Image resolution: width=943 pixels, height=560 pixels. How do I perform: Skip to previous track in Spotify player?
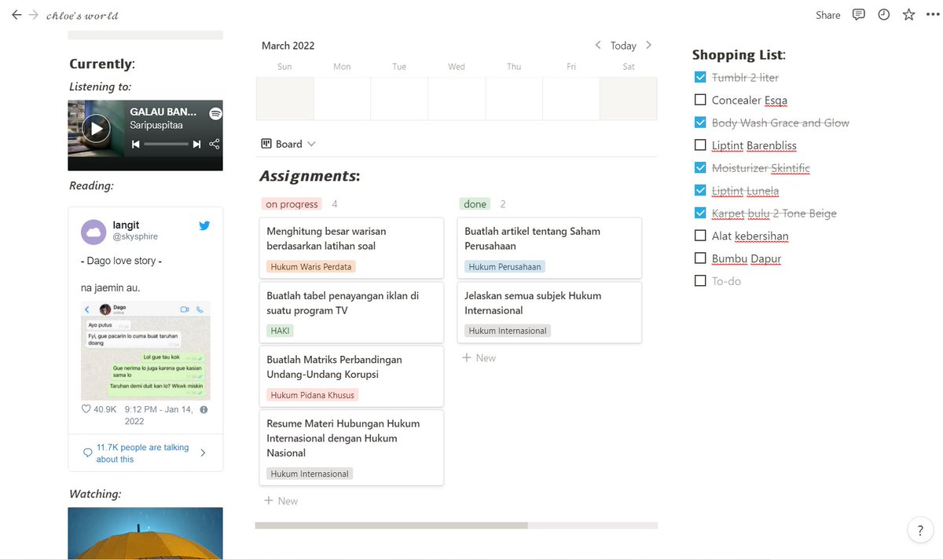[x=136, y=145]
